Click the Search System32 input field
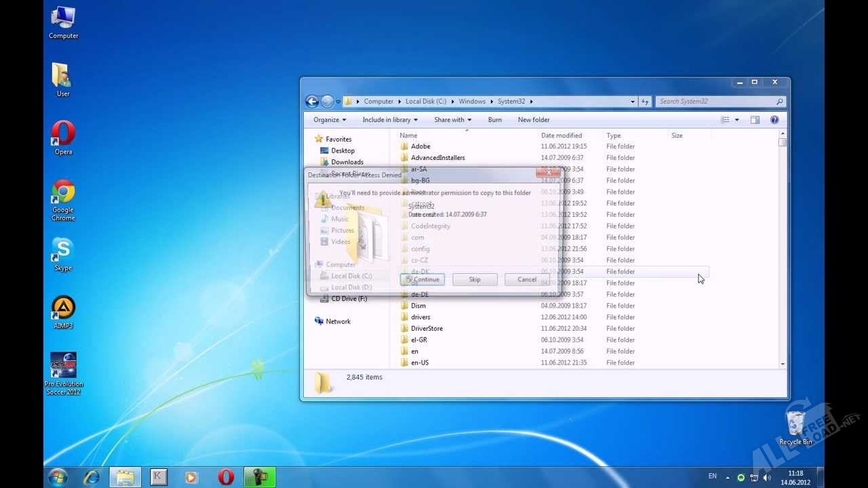Screen dimensions: 868x488 (x=715, y=102)
